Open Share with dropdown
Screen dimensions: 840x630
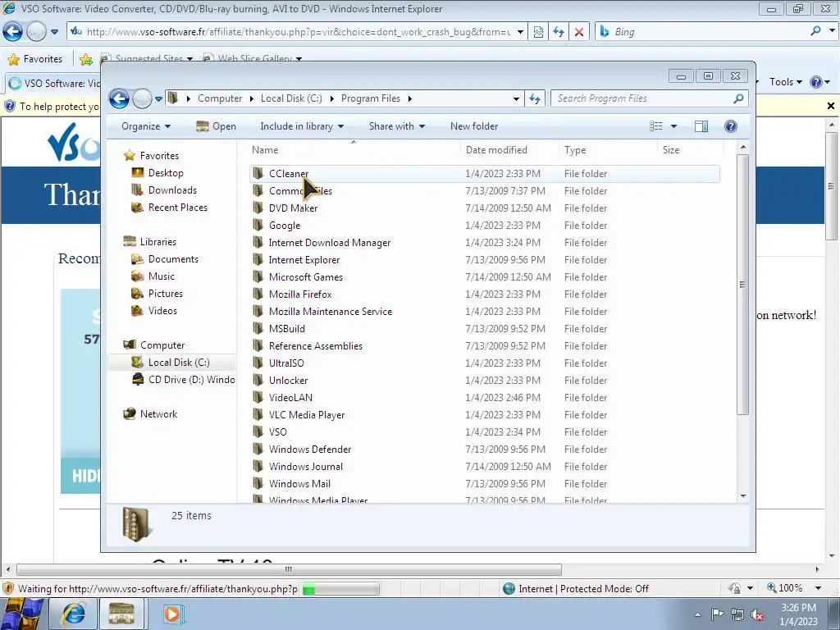point(397,126)
